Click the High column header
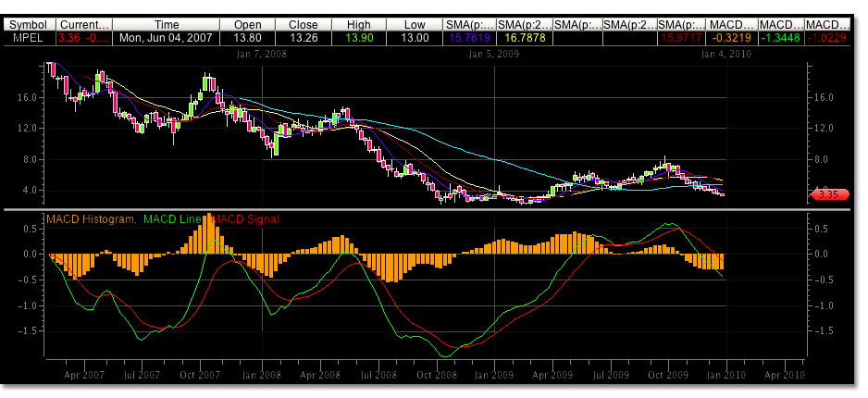Viewport: 868px width, 398px height. pyautogui.click(x=359, y=24)
